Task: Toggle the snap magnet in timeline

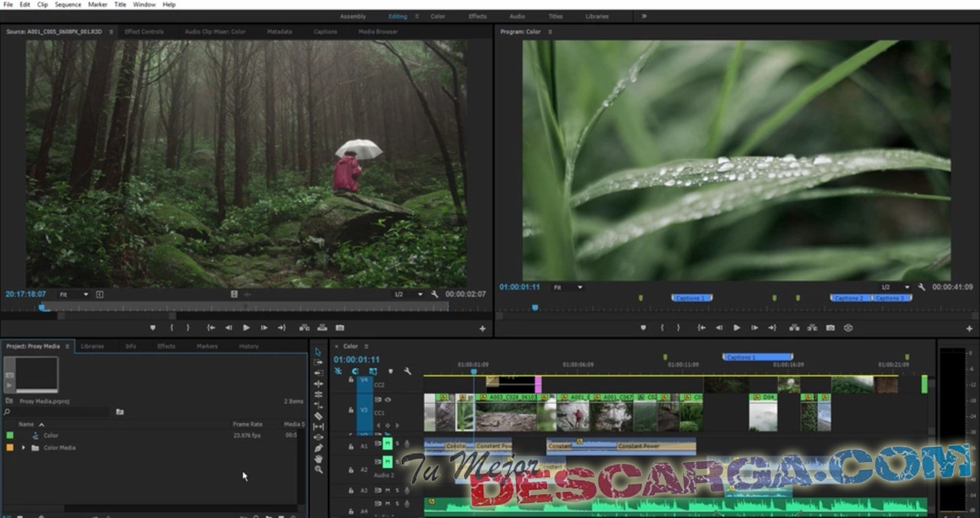Action: click(x=354, y=371)
